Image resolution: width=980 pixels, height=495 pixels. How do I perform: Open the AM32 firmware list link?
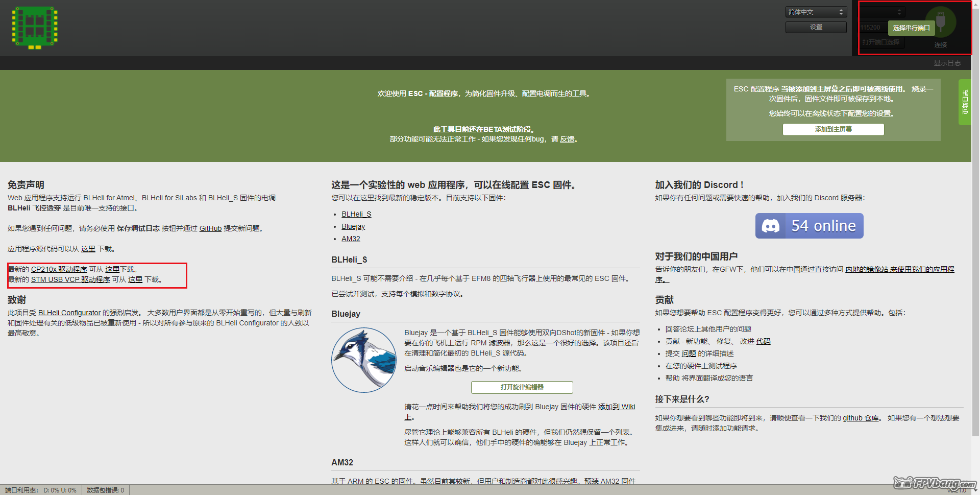[x=351, y=239]
